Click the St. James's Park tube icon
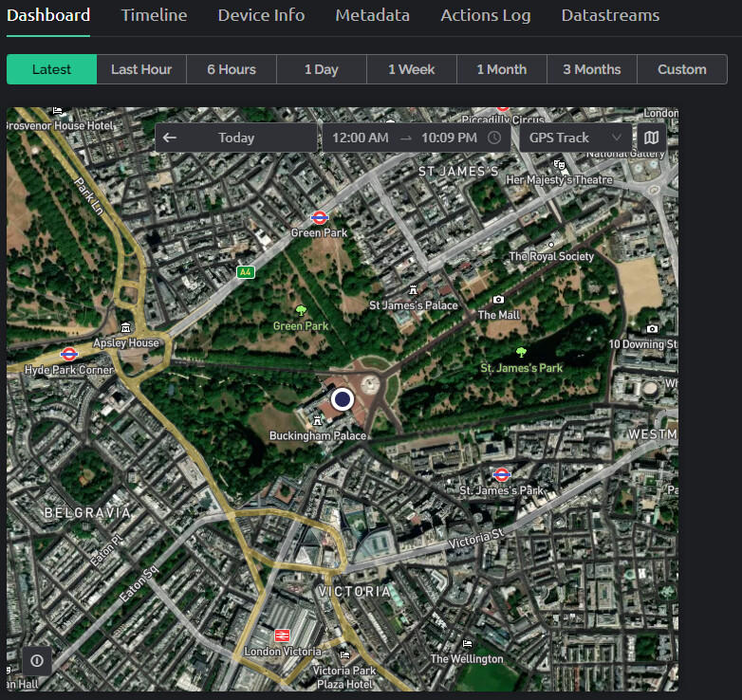Screen dimensions: 742x700 pos(502,474)
